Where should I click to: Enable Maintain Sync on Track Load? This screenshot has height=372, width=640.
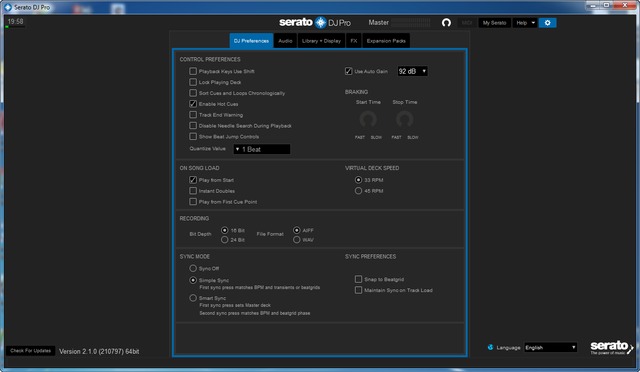click(x=358, y=290)
